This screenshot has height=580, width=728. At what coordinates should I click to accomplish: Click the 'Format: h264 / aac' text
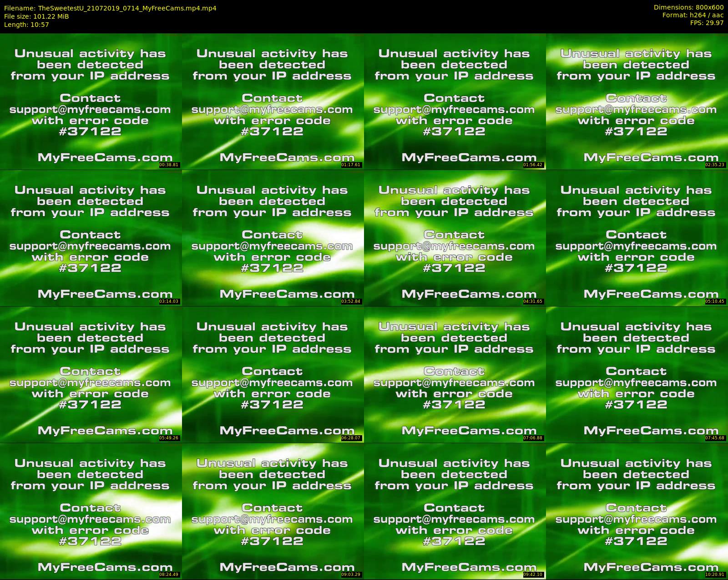tap(693, 15)
